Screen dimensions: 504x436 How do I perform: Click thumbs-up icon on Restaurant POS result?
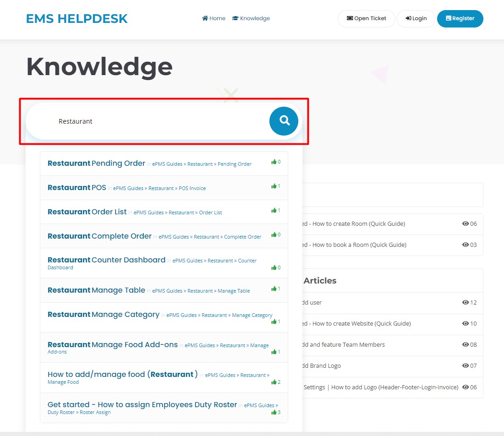click(274, 186)
